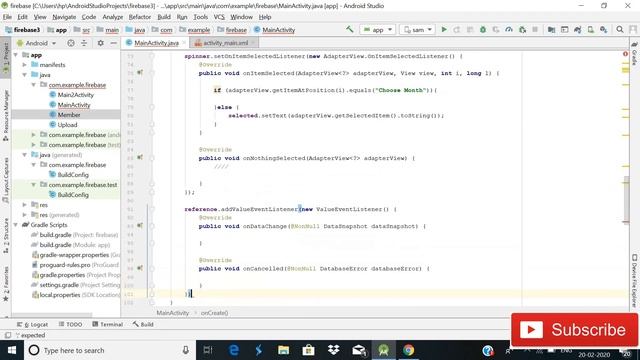Open the VCS menu
The width and height of the screenshot is (640, 360).
tap(219, 17)
